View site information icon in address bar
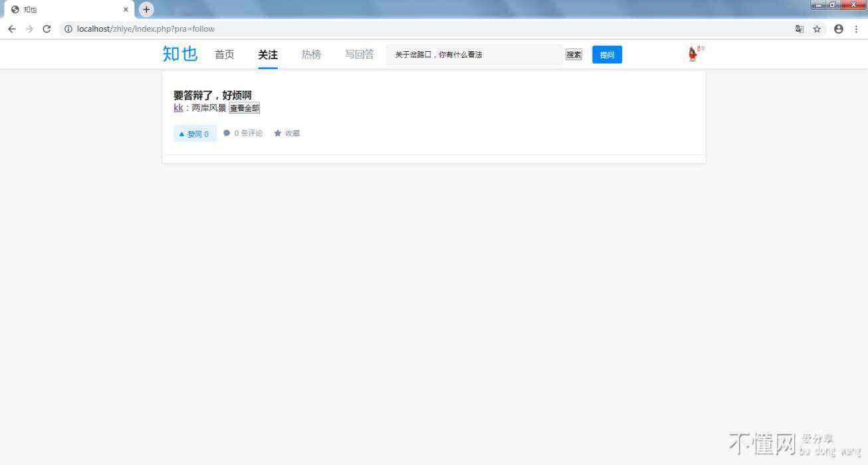The image size is (868, 465). 68,29
